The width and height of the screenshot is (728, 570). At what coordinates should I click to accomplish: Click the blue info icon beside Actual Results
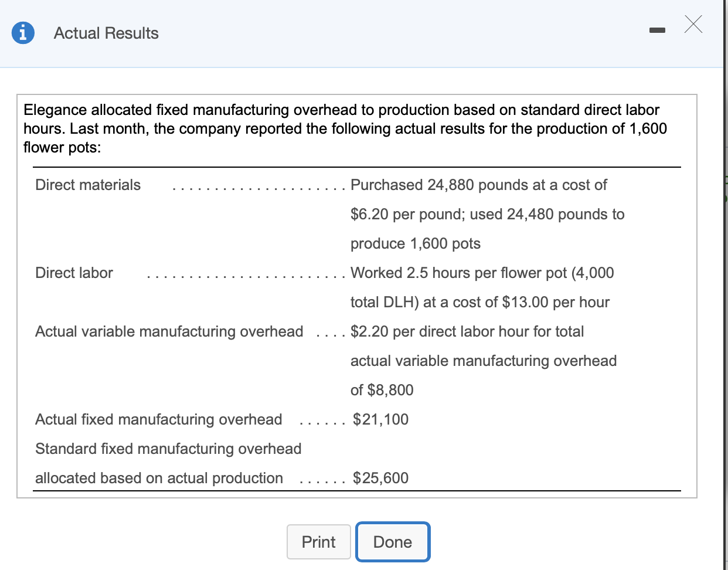click(x=23, y=32)
